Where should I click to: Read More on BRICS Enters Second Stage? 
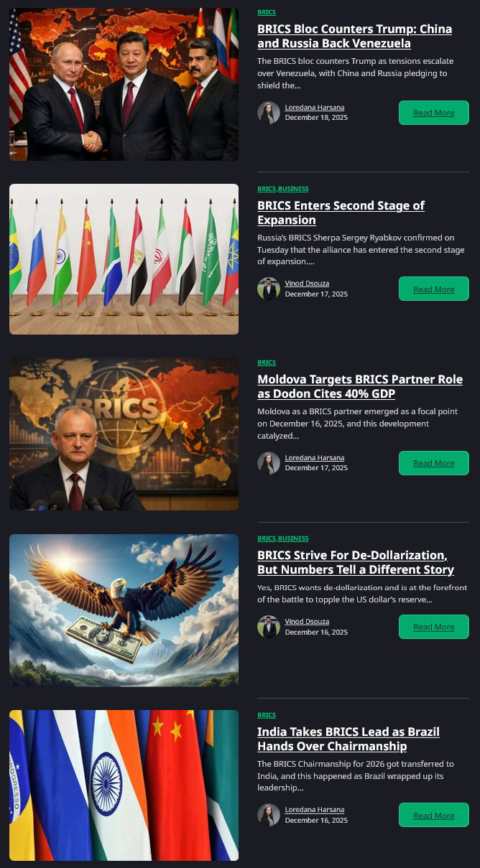[434, 289]
